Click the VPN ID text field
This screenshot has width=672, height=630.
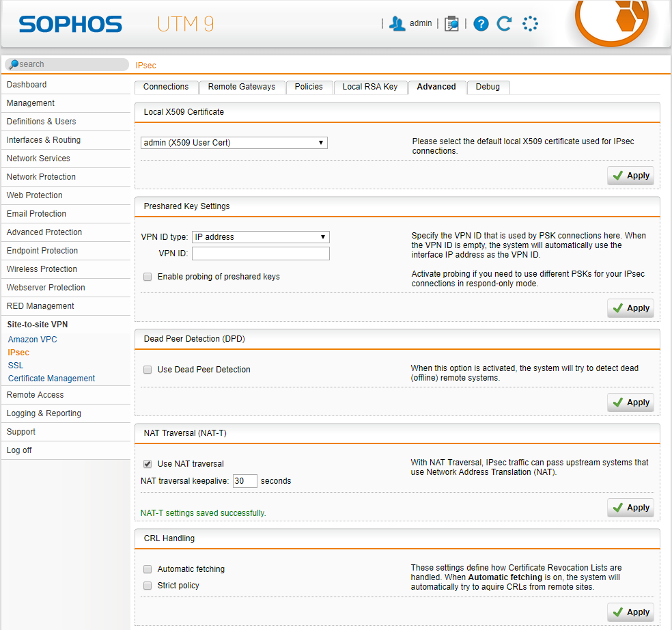coord(261,254)
